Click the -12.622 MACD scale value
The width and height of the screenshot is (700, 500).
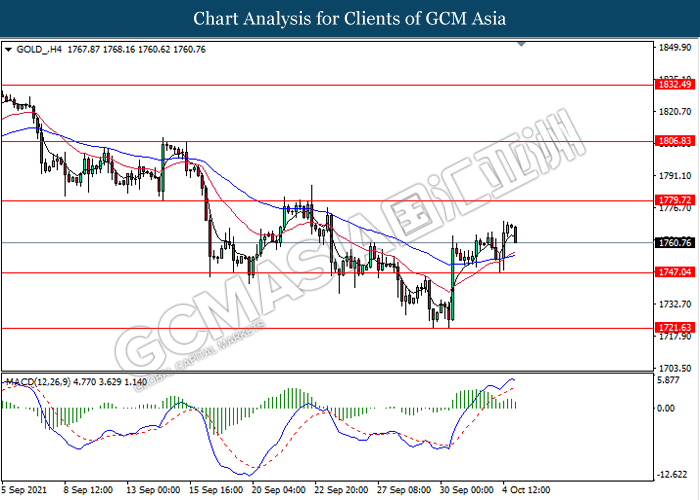pyautogui.click(x=673, y=474)
